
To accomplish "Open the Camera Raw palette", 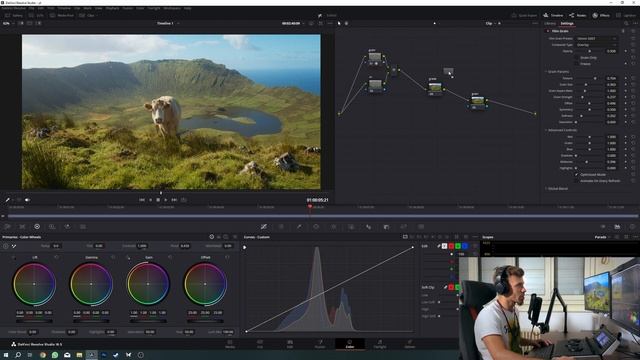I will [8, 227].
